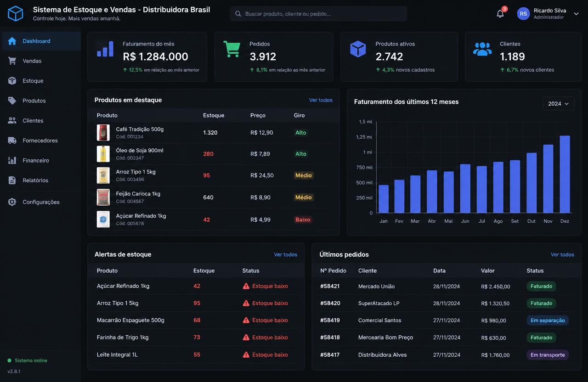The image size is (588, 382).
Task: Click the search magnifier icon
Action: 238,14
